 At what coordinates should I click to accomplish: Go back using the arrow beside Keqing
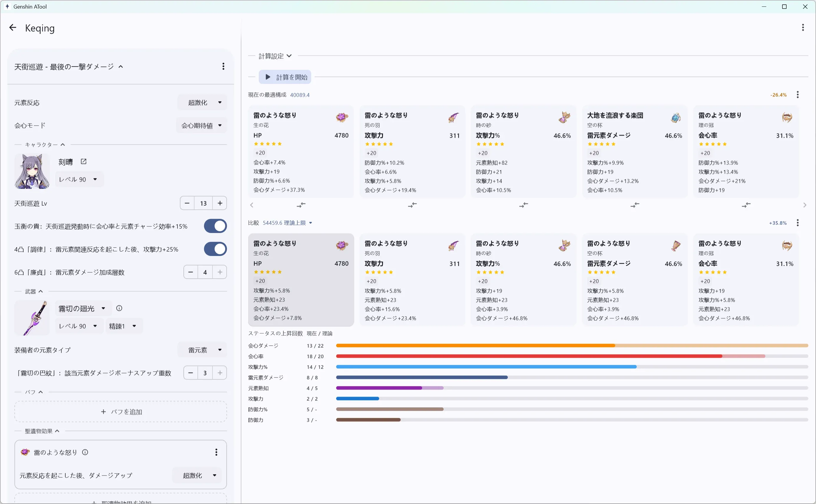tap(13, 28)
